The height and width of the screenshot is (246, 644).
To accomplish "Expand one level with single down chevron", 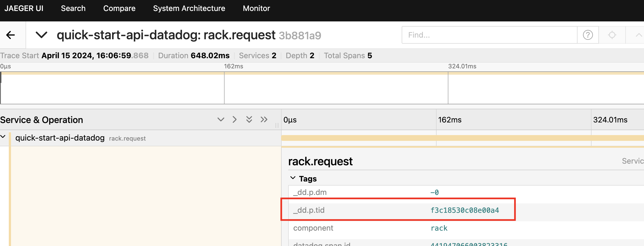I will pyautogui.click(x=221, y=119).
